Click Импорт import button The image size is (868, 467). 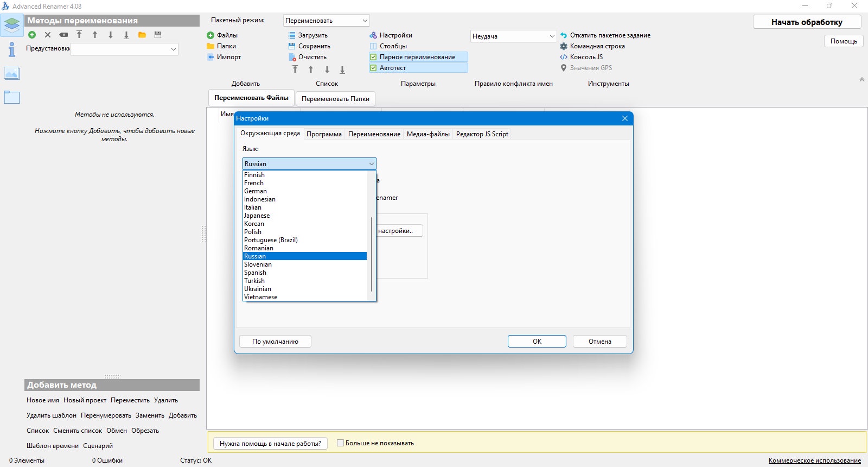[x=224, y=57]
